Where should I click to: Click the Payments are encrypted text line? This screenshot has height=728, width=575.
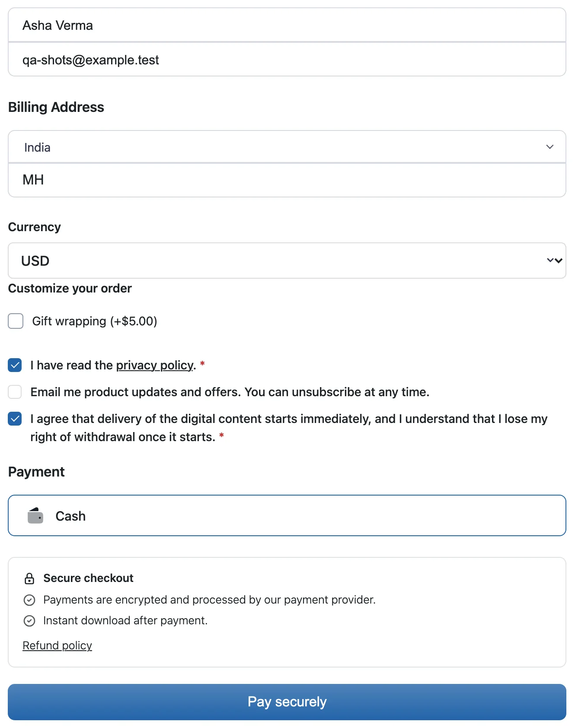(209, 600)
